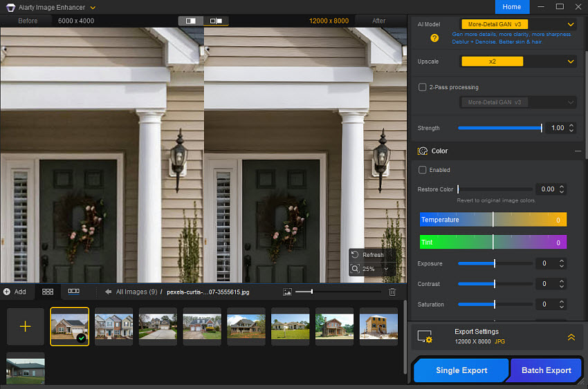Click the All Images (9) breadcrumb
This screenshot has width=588, height=389.
tap(136, 292)
